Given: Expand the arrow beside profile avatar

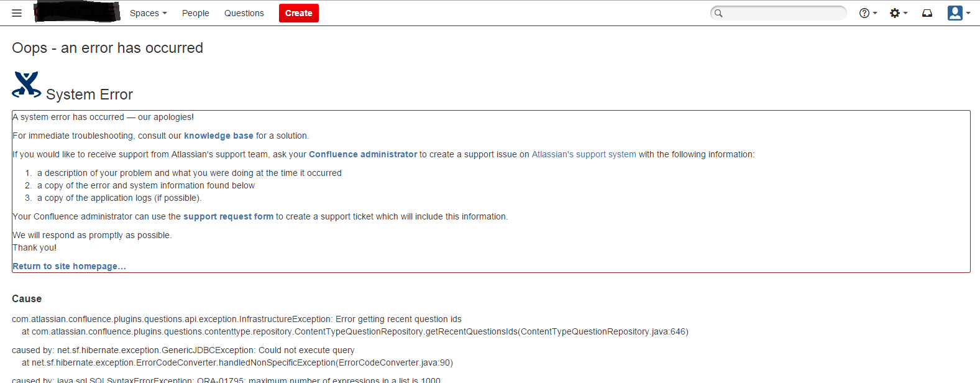Looking at the screenshot, I should (x=968, y=13).
